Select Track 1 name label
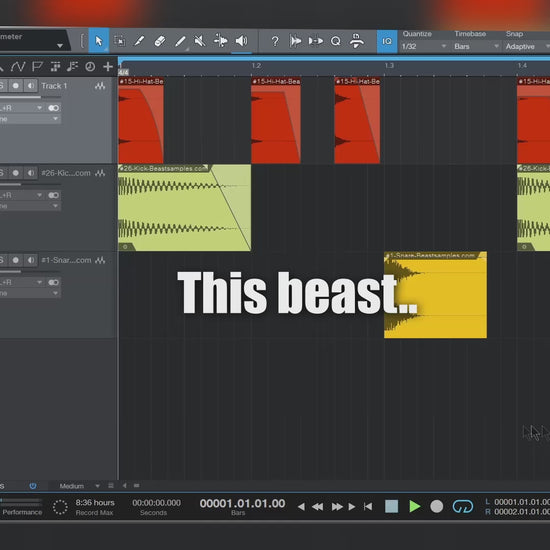The width and height of the screenshot is (550, 550). pyautogui.click(x=54, y=86)
